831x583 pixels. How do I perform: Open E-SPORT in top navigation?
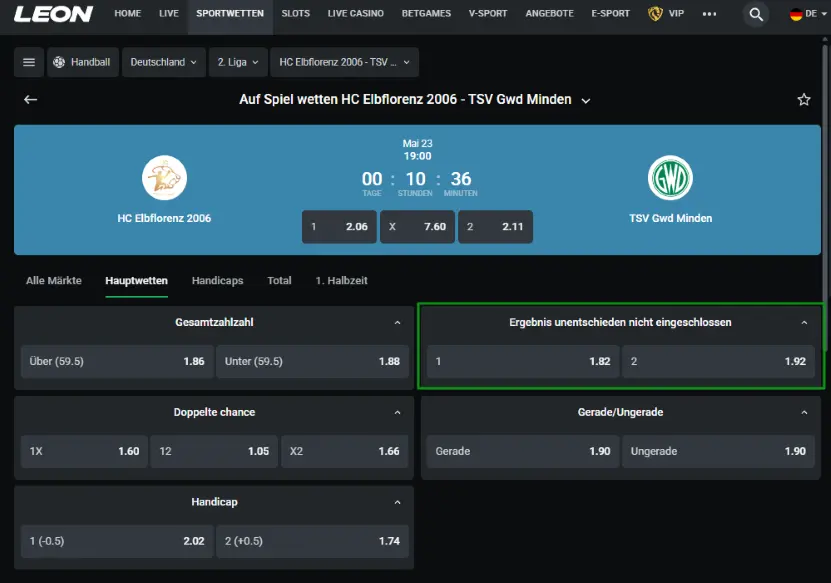pyautogui.click(x=611, y=13)
